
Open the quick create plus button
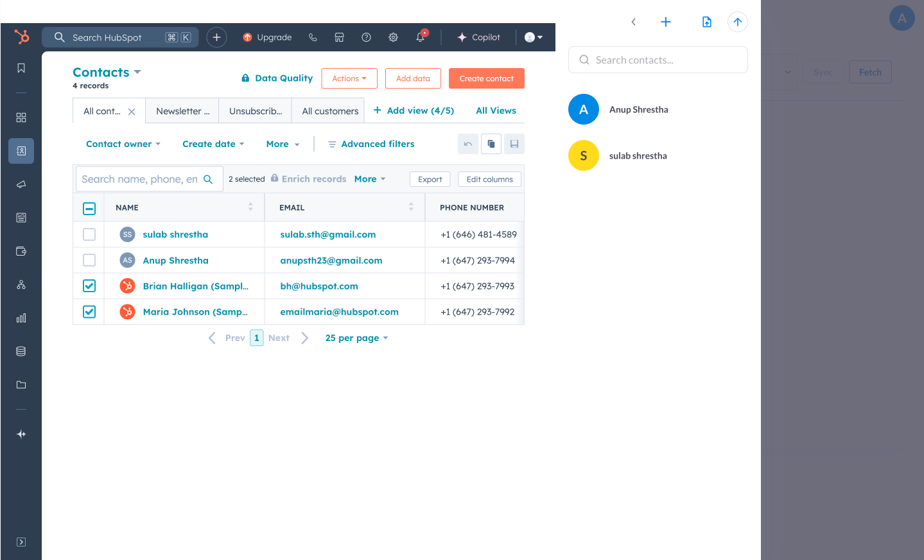click(x=216, y=37)
